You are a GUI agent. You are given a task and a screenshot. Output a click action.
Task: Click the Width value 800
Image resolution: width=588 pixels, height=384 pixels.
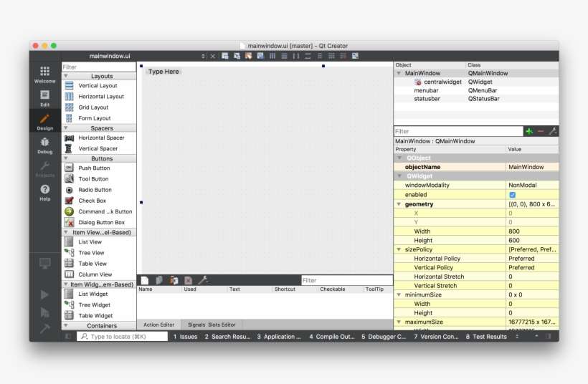(532, 231)
